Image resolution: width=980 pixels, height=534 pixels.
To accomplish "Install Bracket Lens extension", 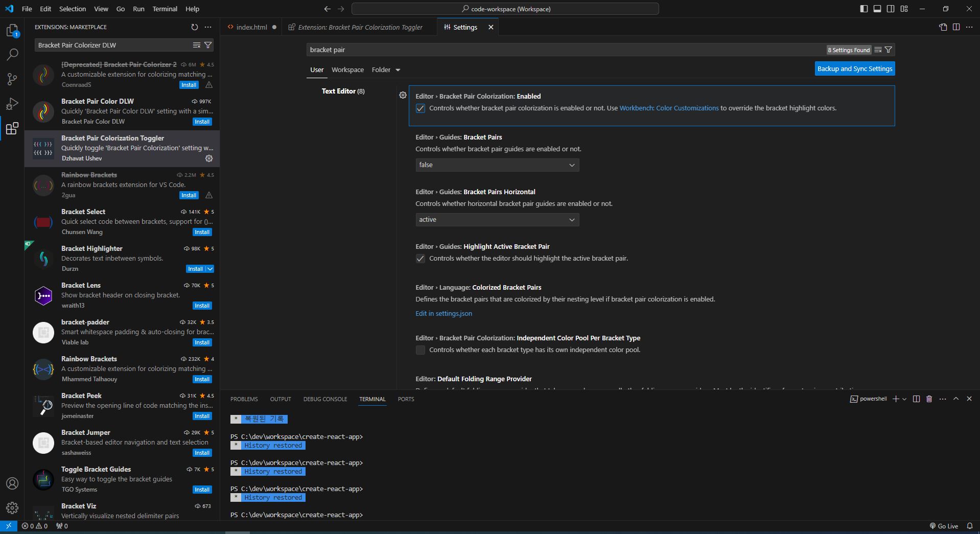I will point(202,306).
